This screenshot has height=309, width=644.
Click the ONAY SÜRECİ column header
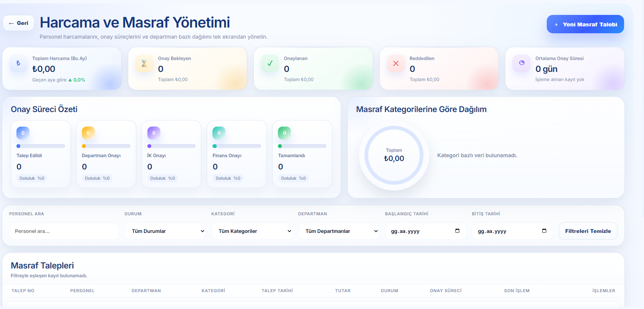coord(446,291)
